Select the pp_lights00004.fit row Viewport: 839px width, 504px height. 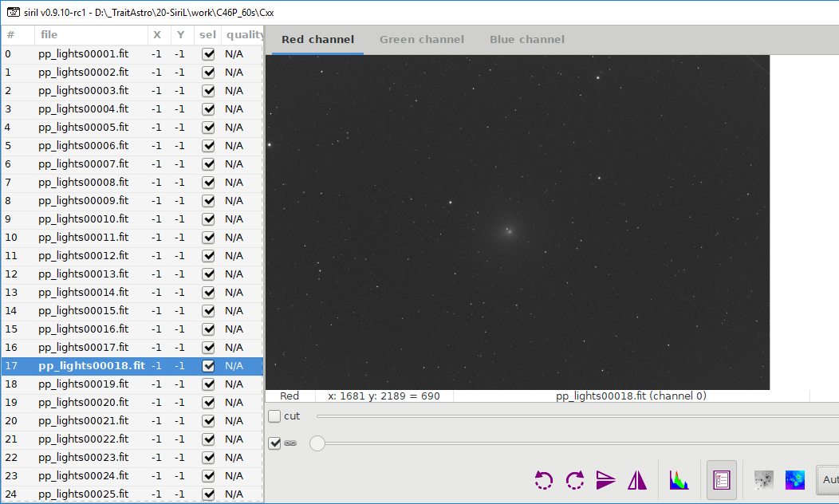pyautogui.click(x=132, y=109)
